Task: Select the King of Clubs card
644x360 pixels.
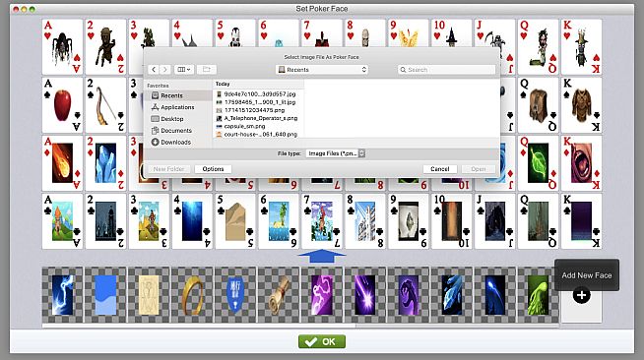Action: 581,221
